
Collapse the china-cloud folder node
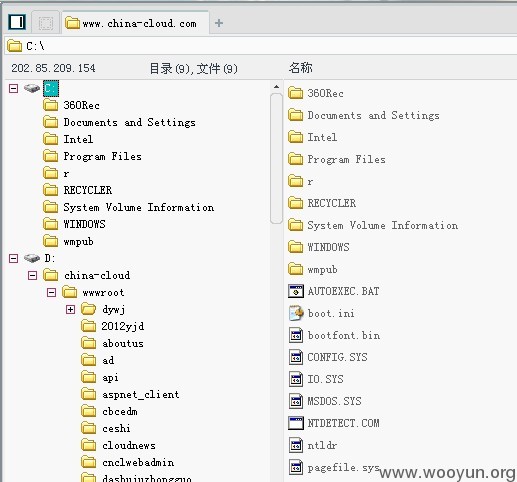[32, 275]
